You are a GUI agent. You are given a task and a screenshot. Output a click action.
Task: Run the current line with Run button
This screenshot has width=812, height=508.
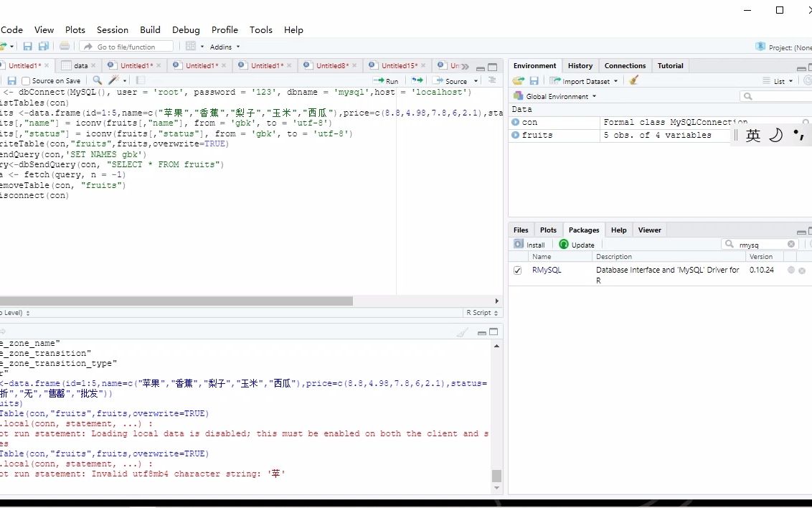click(x=385, y=80)
